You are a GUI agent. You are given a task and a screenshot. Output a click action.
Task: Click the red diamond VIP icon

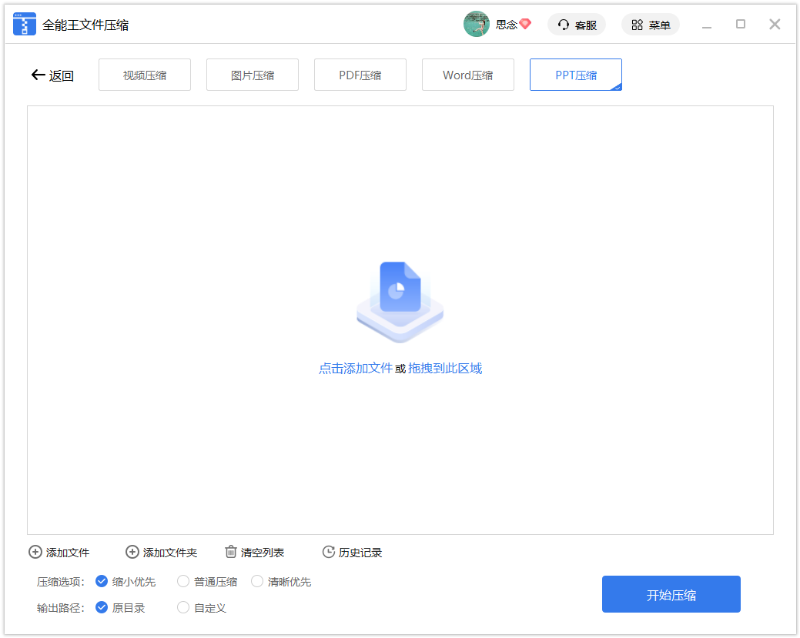point(525,24)
